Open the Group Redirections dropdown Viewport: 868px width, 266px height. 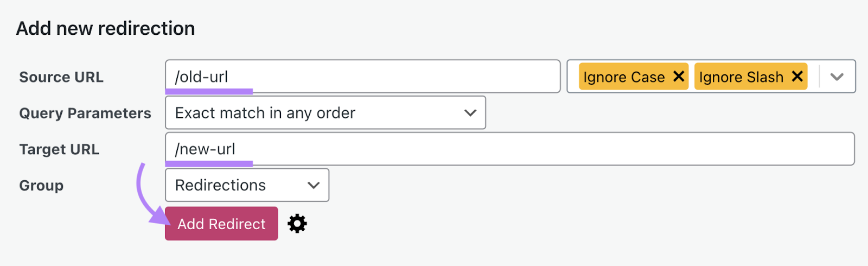pyautogui.click(x=246, y=185)
